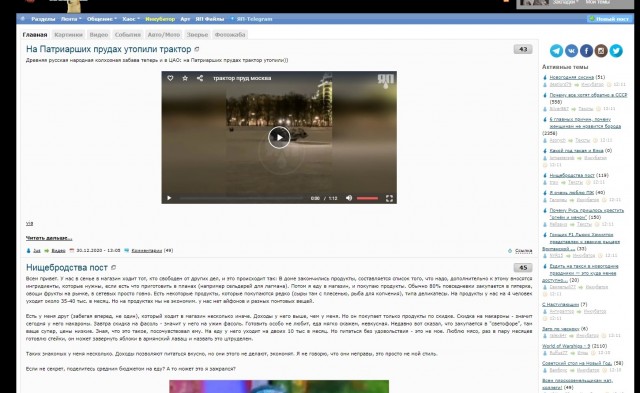Open the Арт menu item

tap(185, 19)
